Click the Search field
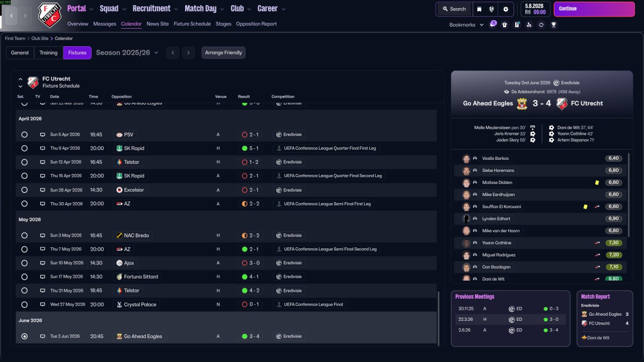644x362 pixels. click(x=454, y=9)
